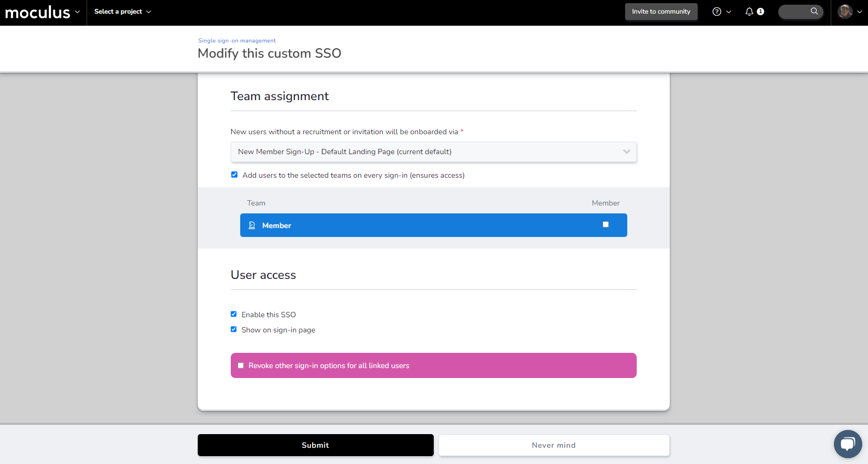Uncheck Add users to selected teams
Viewport: 868px width, 464px height.
click(x=234, y=175)
